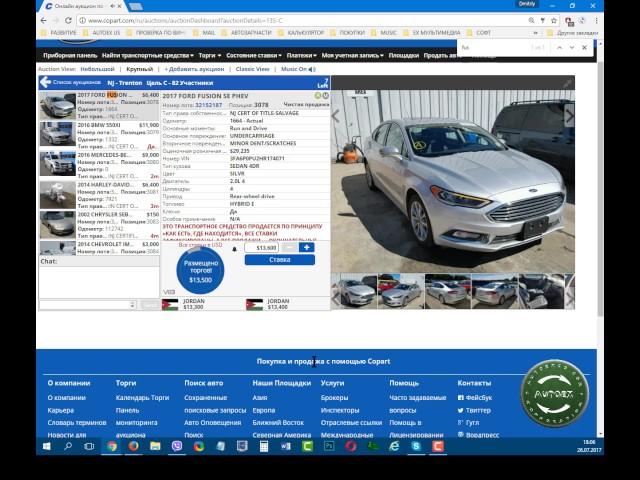Image resolution: width=640 pixels, height=480 pixels.
Task: Open Calculator from taskbar
Action: click(264, 447)
